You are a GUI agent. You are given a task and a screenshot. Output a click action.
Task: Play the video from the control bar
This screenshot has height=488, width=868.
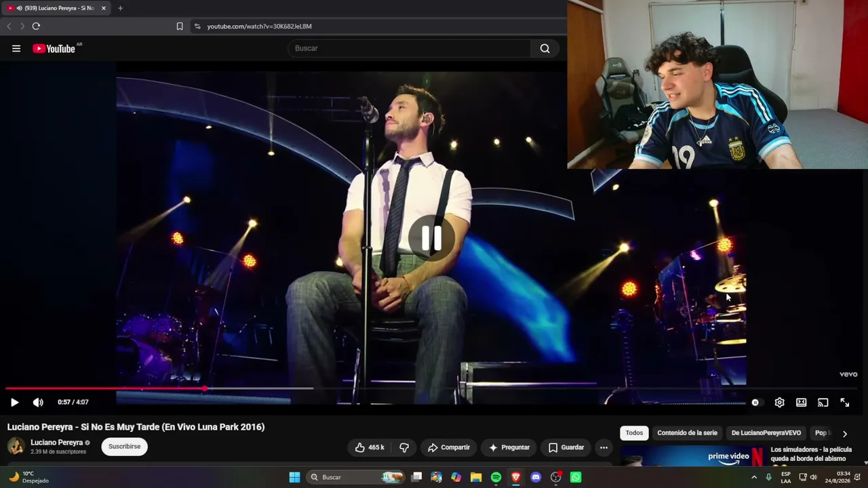pyautogui.click(x=14, y=403)
